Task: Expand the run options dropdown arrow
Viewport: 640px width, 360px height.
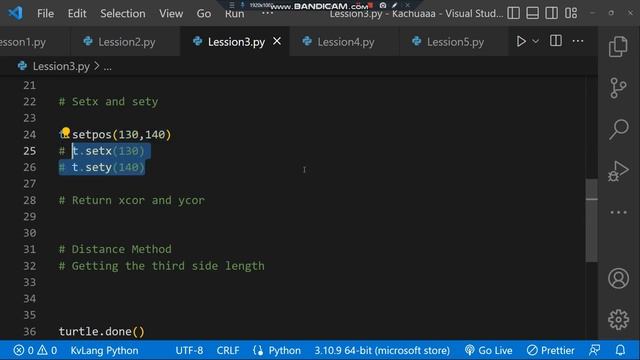Action: coord(536,41)
